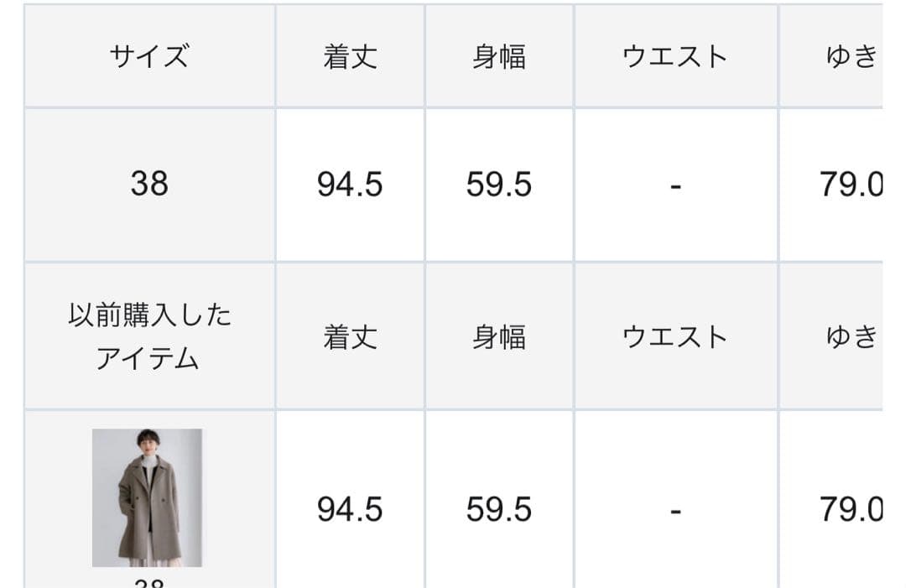Click the サイズ header cell
The width and height of the screenshot is (906, 588).
tap(149, 57)
